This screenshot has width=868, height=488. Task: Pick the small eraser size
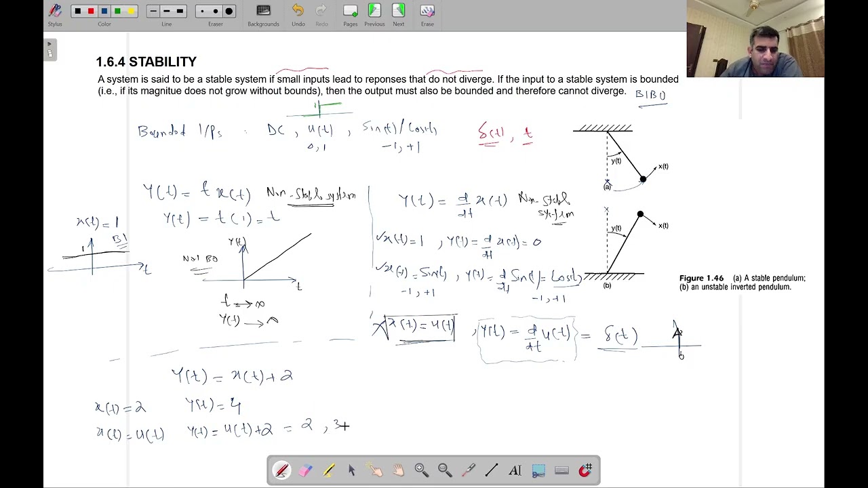point(202,12)
